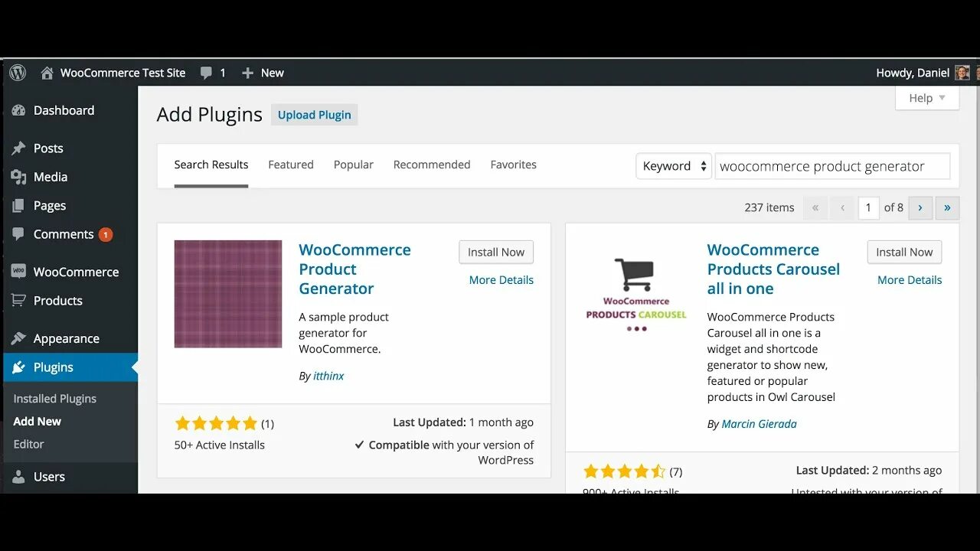The width and height of the screenshot is (980, 551).
Task: Click the pending comments badge in sidebar
Action: [106, 235]
